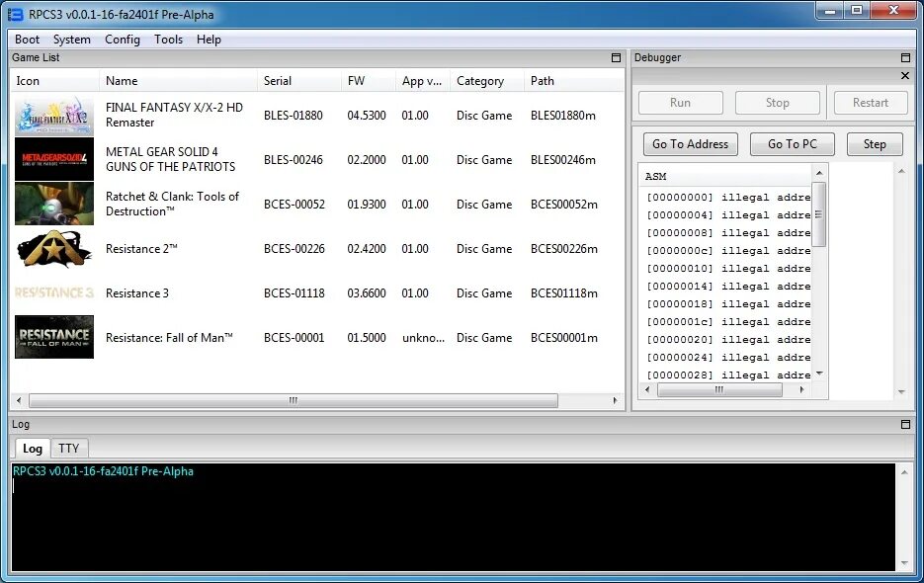The width and height of the screenshot is (924, 583).
Task: Select the Metal Gear Solid 4 game icon
Action: coord(54,159)
